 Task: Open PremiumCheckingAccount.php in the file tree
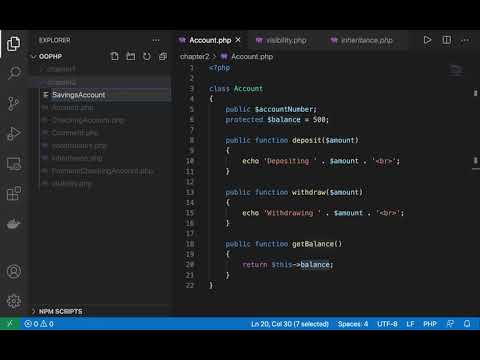point(102,171)
